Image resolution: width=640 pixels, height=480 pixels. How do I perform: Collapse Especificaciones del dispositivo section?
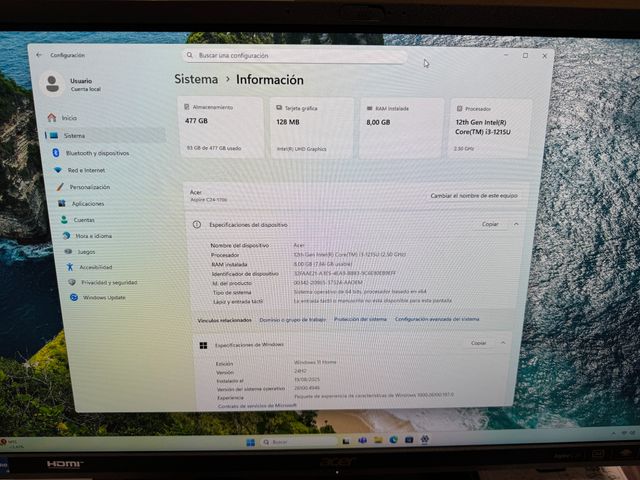(516, 224)
